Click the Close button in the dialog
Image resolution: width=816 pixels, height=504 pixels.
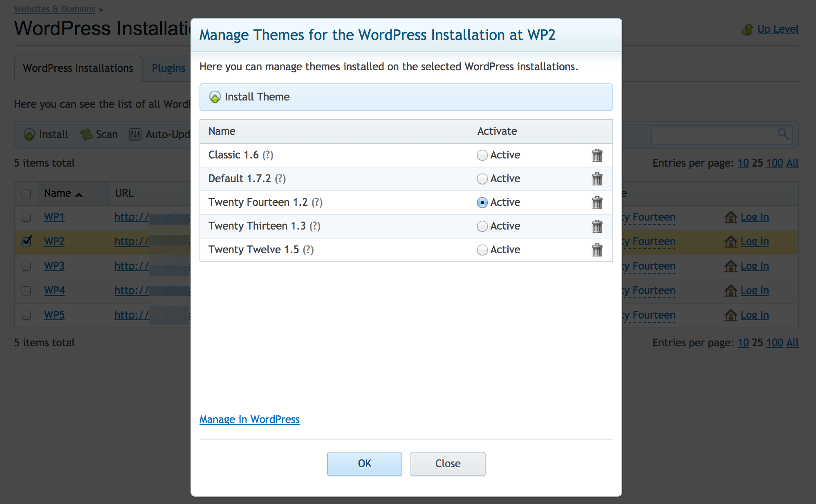point(448,464)
